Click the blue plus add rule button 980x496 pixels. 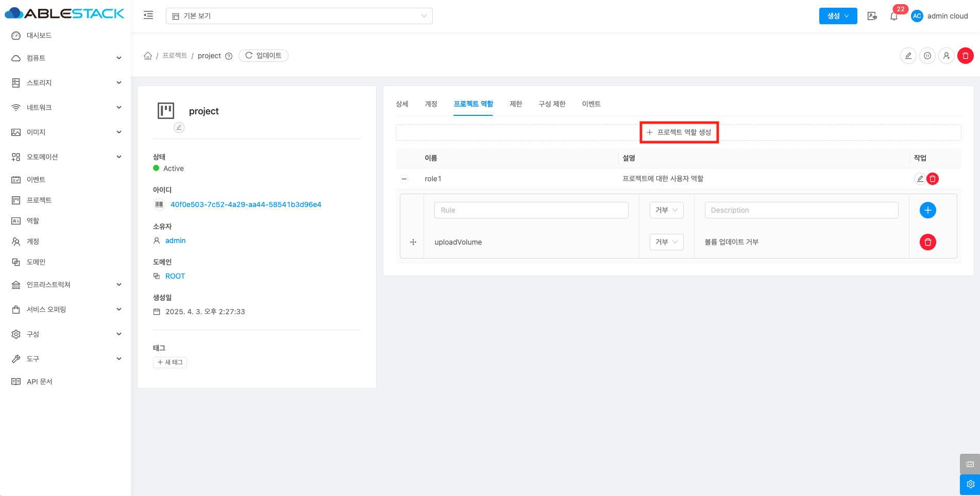coord(927,210)
